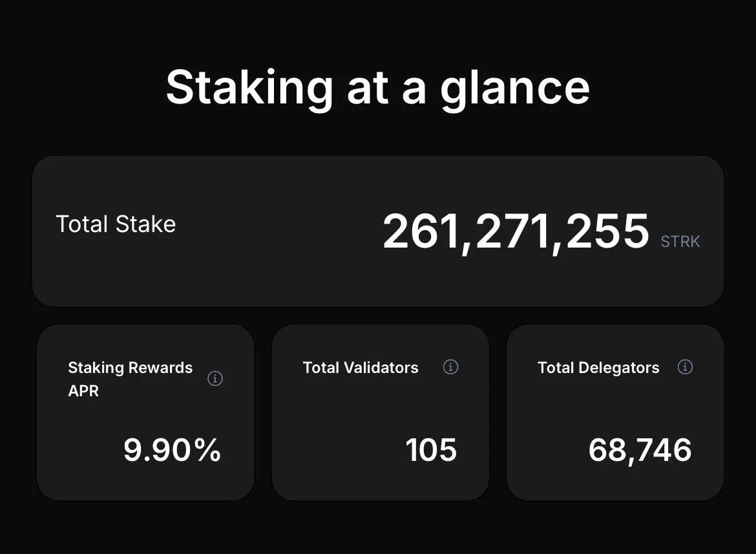Click the STRK currency label
The width and height of the screenshot is (756, 554).
[x=680, y=241]
